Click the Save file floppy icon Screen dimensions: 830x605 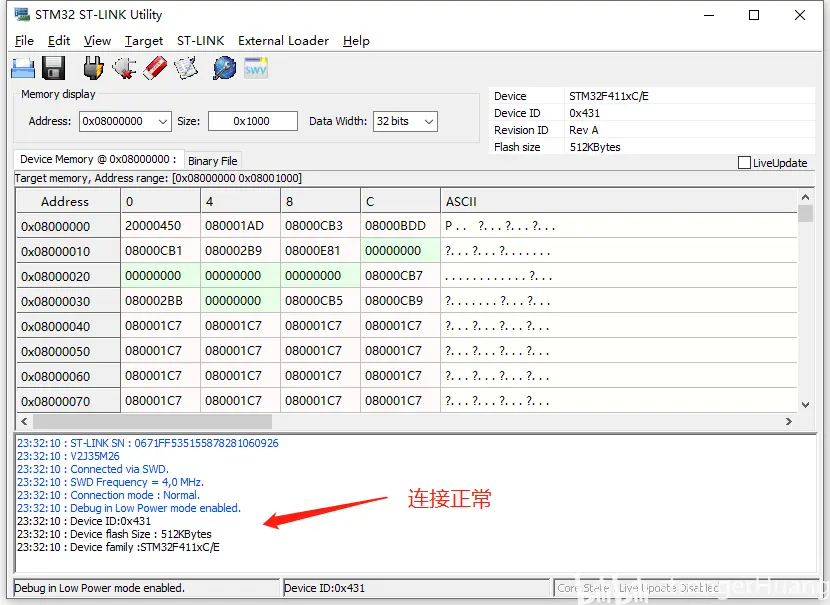[54, 68]
